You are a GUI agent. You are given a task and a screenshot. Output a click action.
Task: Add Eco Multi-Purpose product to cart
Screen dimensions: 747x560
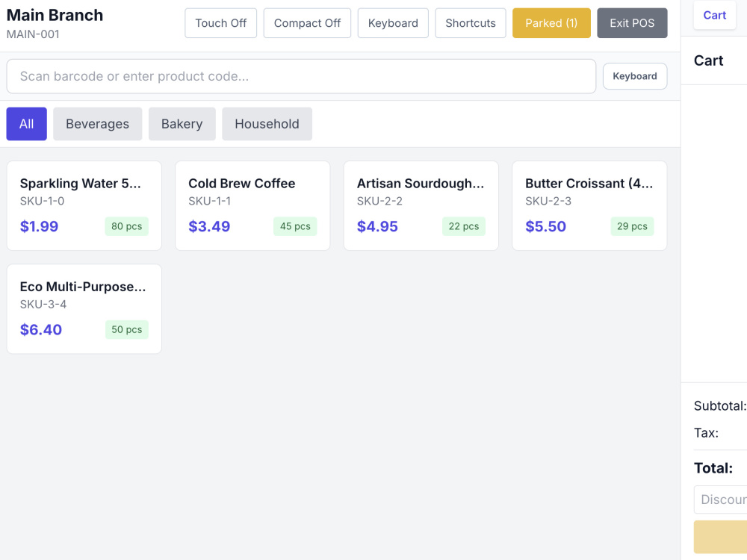84,309
